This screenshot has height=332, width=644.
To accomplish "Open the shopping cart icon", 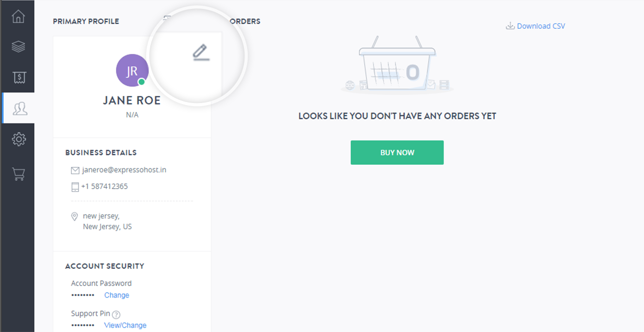I will point(19,174).
